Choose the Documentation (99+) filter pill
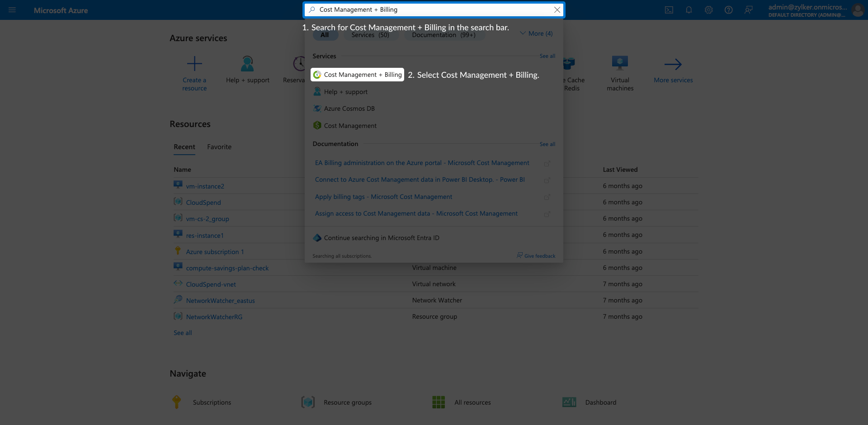This screenshot has height=425, width=868. point(444,35)
